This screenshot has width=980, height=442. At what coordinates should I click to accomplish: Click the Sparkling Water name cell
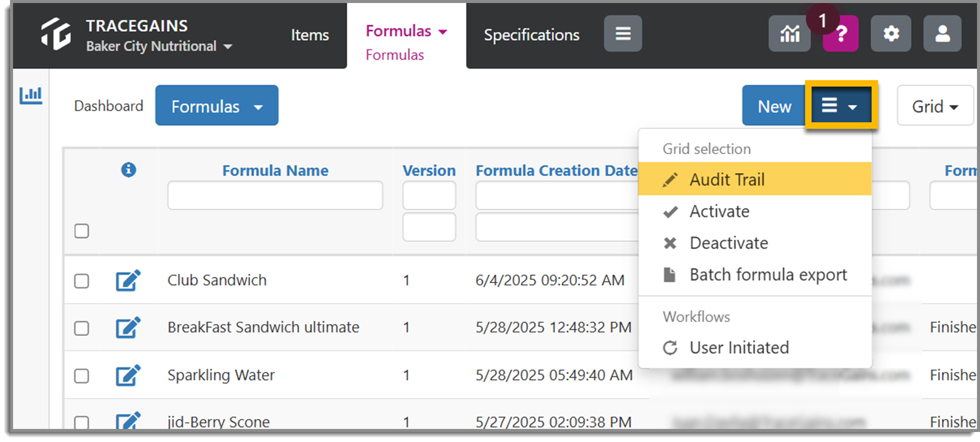(x=221, y=375)
